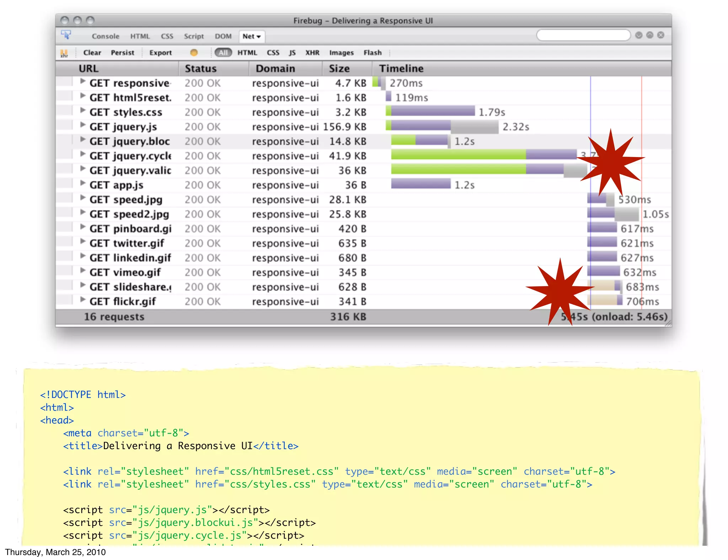Click the minimize Firebug panel icon
Viewport: 728px width, 560px height.
pyautogui.click(x=639, y=35)
